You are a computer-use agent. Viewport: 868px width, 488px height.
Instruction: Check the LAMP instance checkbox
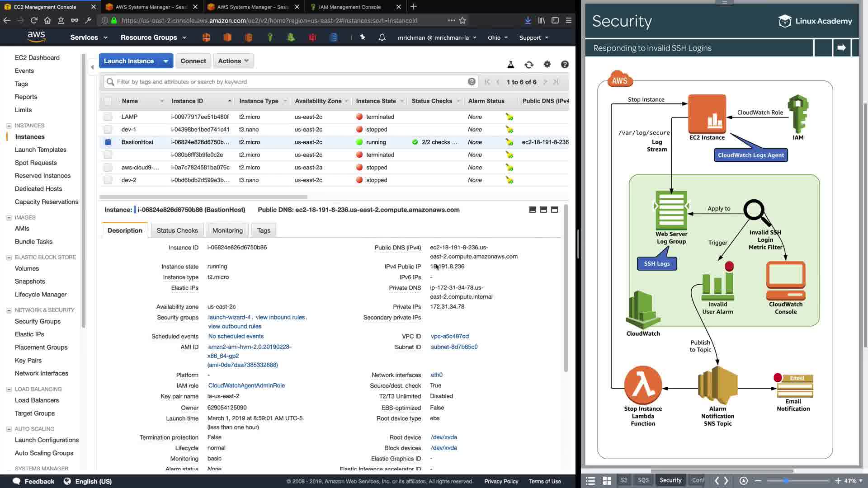point(108,117)
